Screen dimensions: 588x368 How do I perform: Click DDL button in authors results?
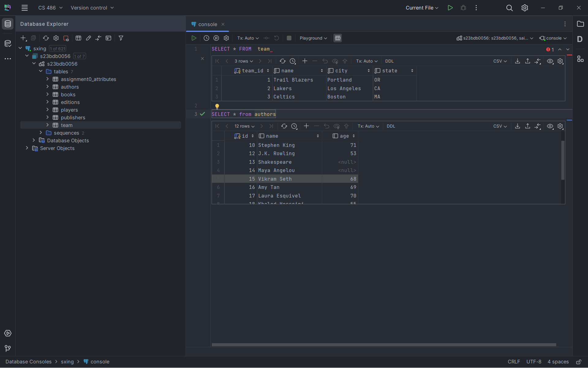(x=391, y=126)
